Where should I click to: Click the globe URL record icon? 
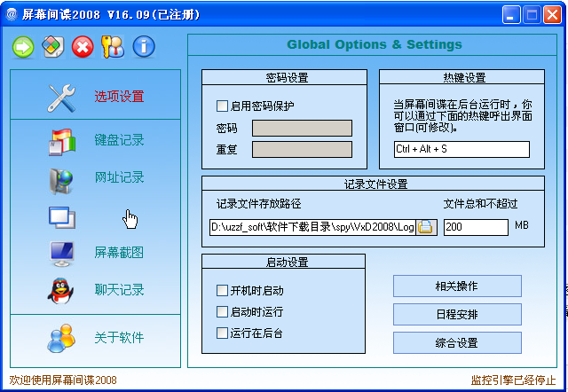tap(61, 181)
